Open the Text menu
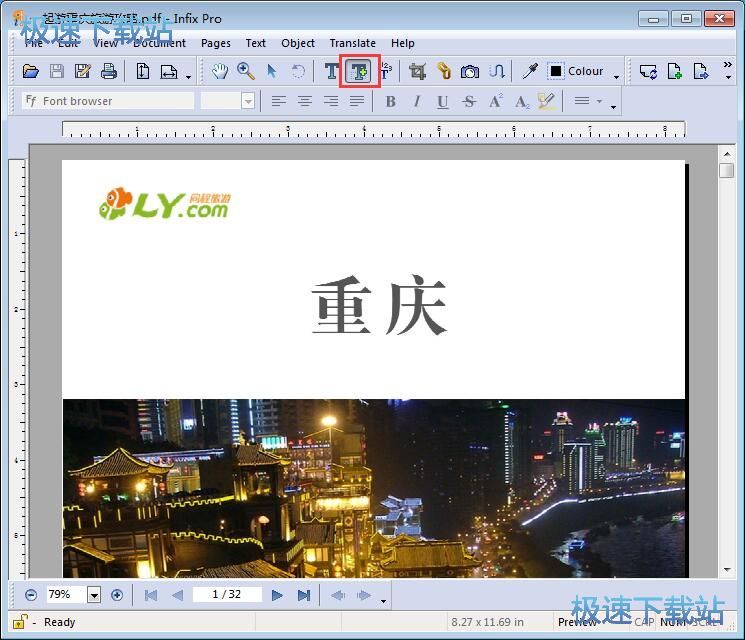745x640 pixels. [256, 43]
